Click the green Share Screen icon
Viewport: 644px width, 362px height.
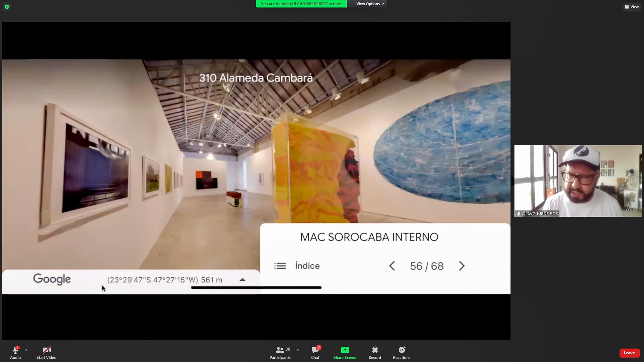(345, 350)
